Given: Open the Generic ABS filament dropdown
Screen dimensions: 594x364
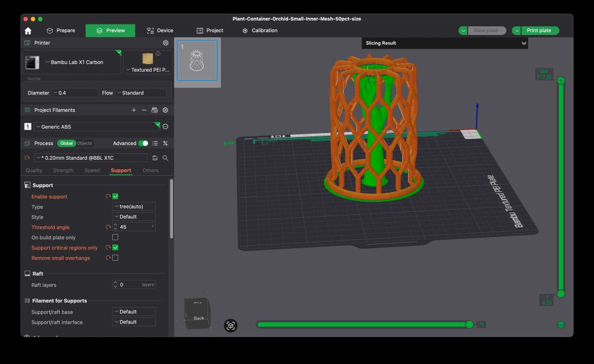Looking at the screenshot, I should point(95,126).
